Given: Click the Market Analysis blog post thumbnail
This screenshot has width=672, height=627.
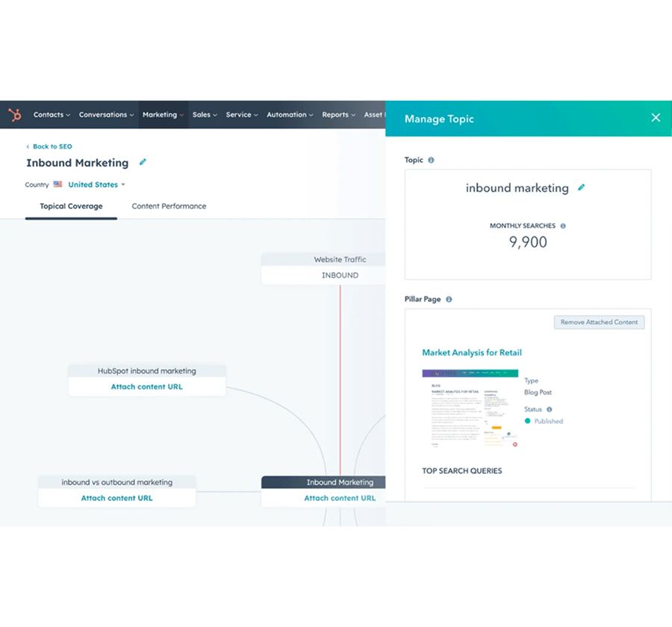Looking at the screenshot, I should point(470,408).
